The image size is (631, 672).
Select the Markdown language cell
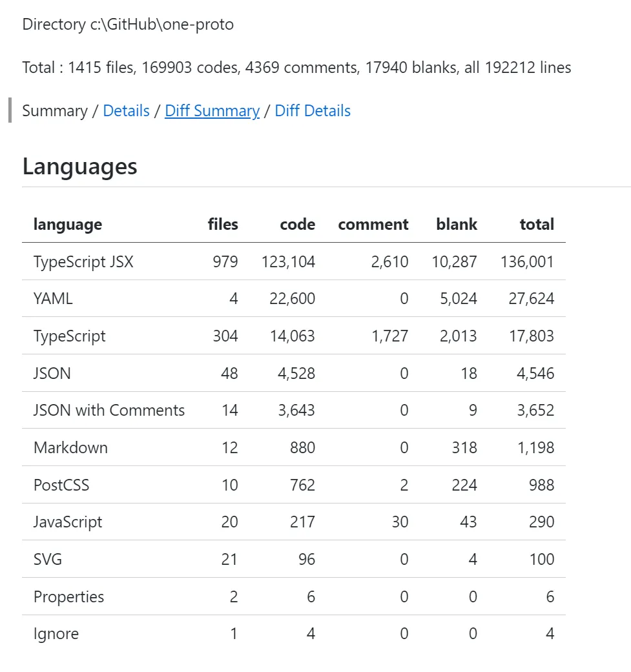(71, 447)
